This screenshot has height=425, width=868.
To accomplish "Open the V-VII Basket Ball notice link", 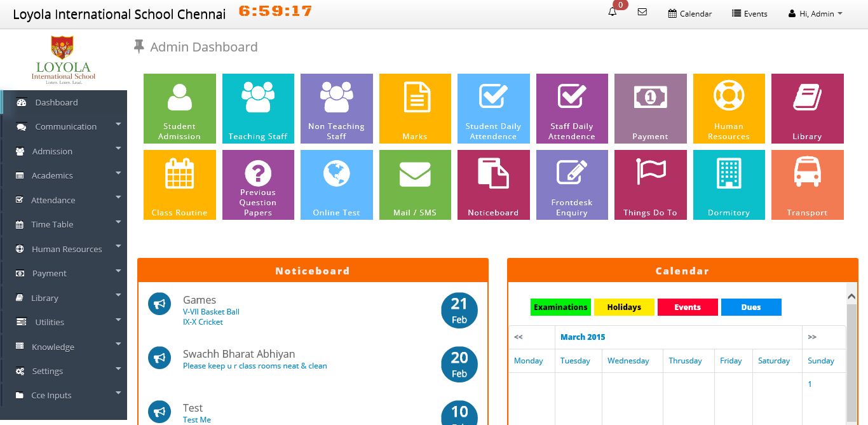I will tap(212, 312).
